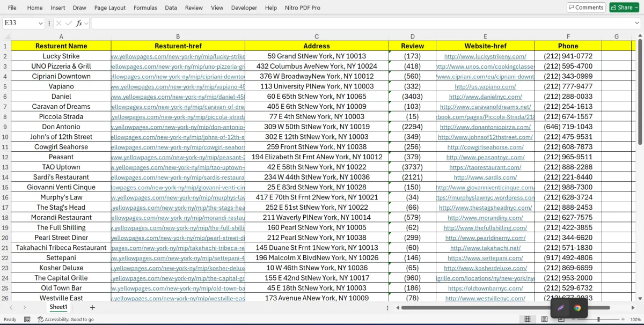Click horizontal scrollbar left arrow

coord(398,308)
